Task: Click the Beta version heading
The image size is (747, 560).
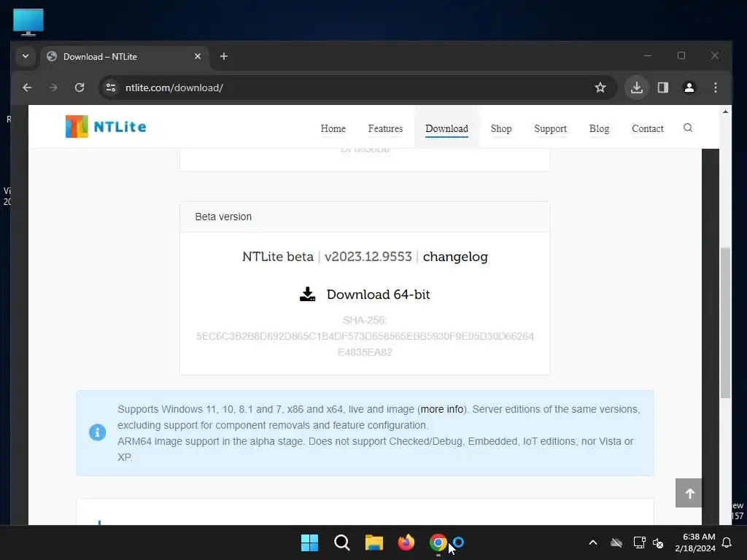Action: (x=223, y=217)
